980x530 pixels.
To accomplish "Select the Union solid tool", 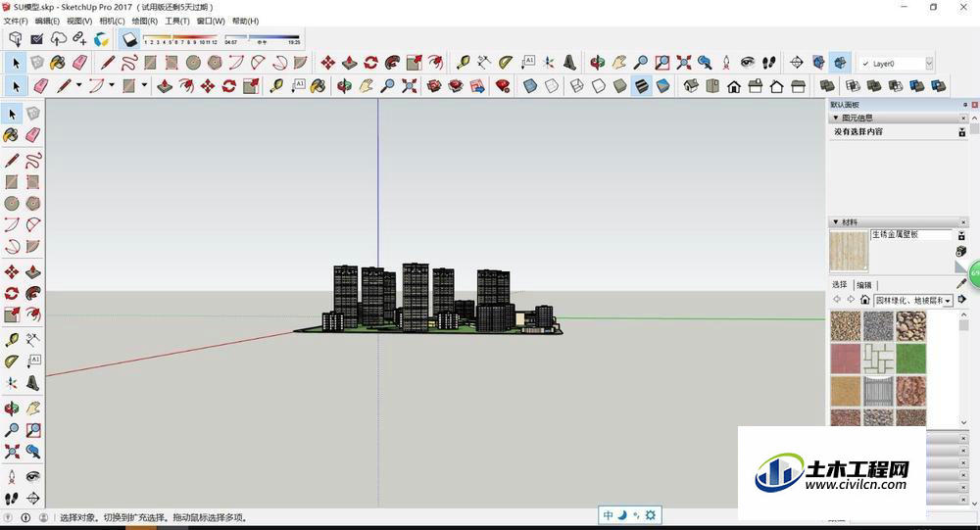I will coord(874,85).
